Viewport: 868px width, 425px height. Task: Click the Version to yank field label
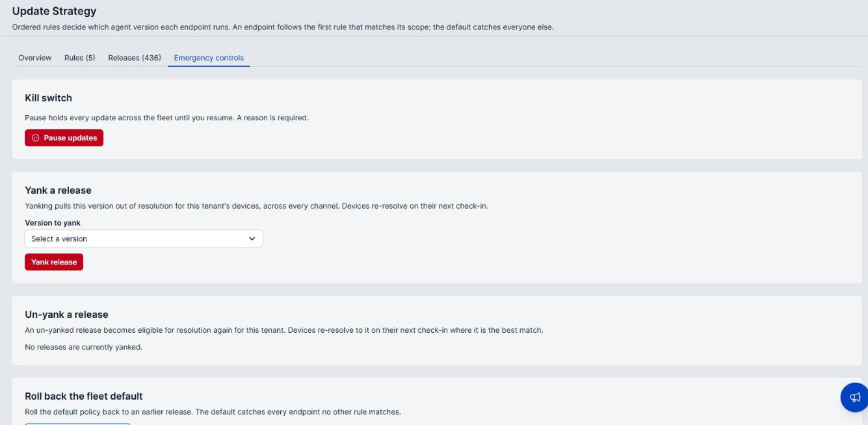pyautogui.click(x=53, y=223)
